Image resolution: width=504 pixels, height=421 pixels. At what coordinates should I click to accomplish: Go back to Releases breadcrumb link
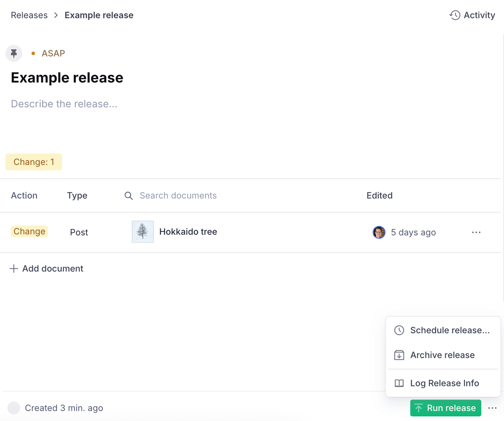click(29, 15)
